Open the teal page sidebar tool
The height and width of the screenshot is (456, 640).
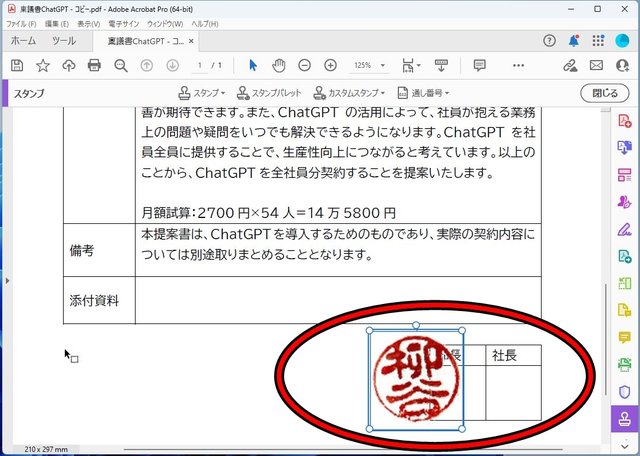click(624, 256)
